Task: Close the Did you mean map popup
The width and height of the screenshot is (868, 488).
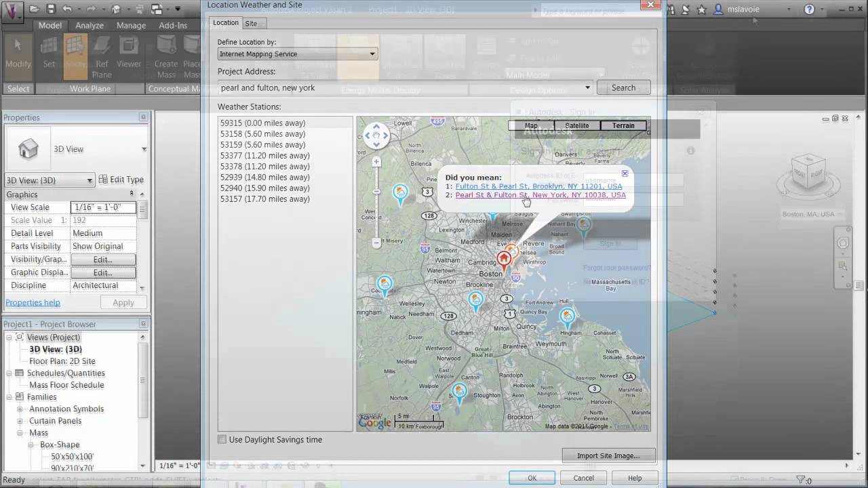Action: [625, 174]
